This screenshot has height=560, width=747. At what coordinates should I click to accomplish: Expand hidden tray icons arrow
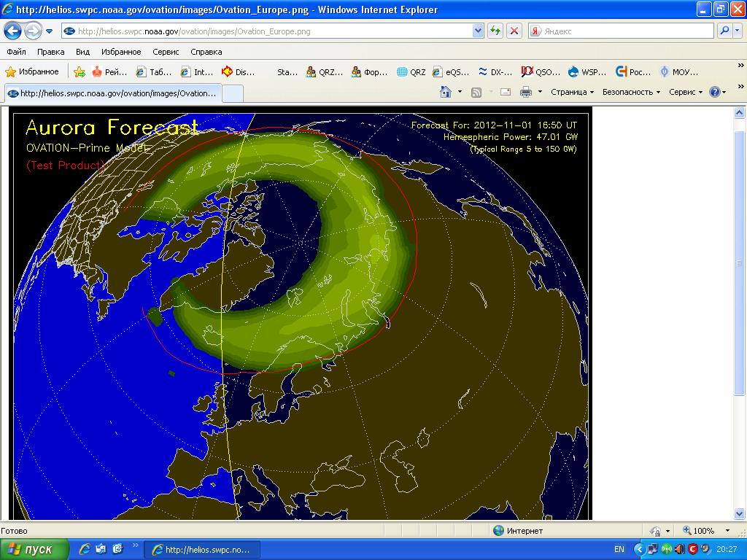pos(639,550)
